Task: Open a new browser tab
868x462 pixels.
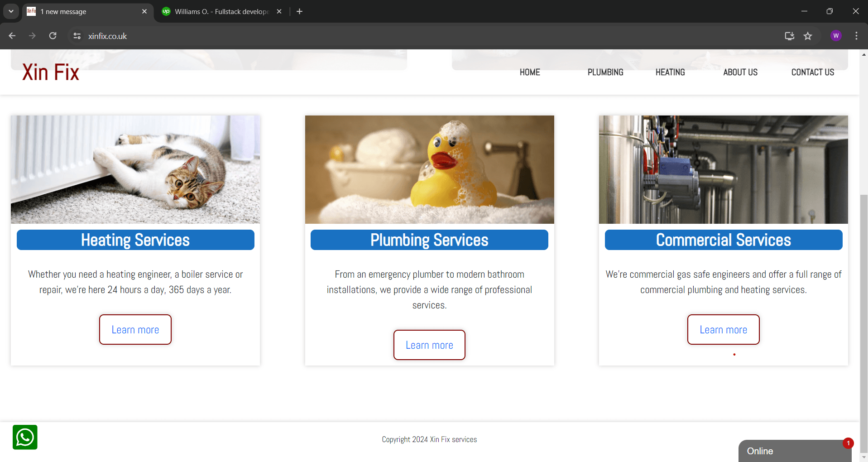Action: coord(299,11)
